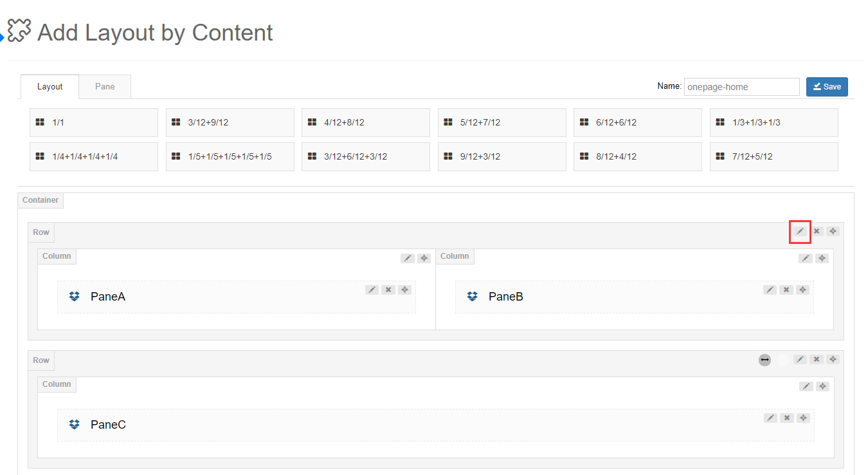Switch to the Pane tab

coord(105,87)
